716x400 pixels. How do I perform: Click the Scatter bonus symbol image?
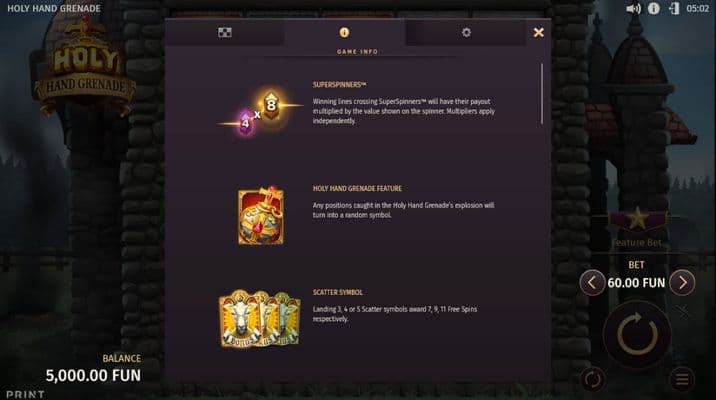pyautogui.click(x=259, y=318)
